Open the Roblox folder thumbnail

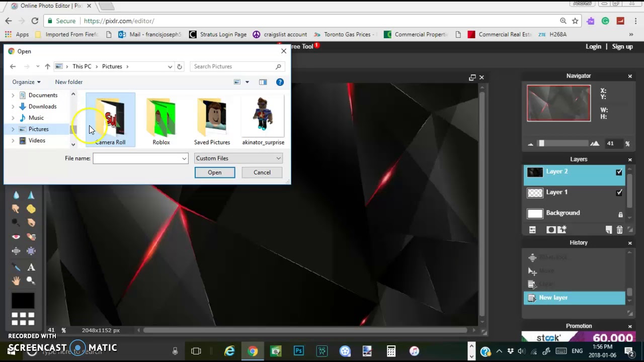pyautogui.click(x=161, y=118)
